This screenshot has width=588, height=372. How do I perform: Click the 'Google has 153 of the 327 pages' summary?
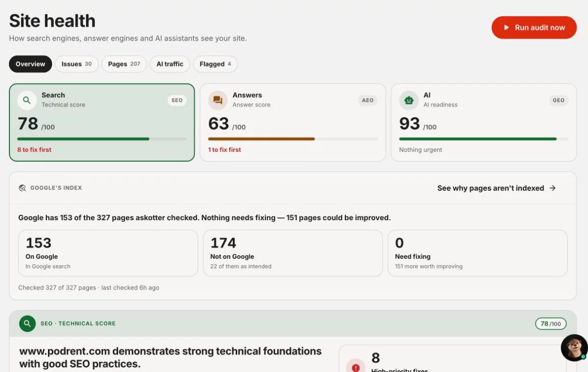pyautogui.click(x=205, y=218)
